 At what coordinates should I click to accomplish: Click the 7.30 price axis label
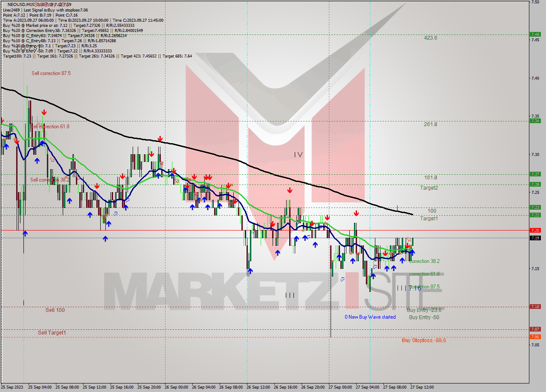pos(535,154)
